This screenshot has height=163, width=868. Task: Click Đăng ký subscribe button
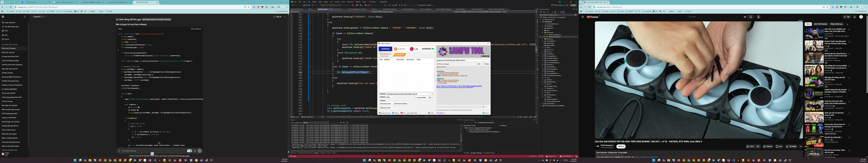click(621, 146)
